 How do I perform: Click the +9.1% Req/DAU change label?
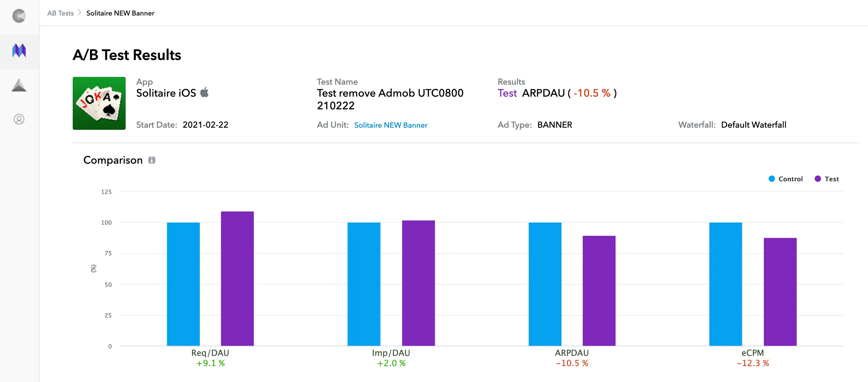[x=210, y=363]
